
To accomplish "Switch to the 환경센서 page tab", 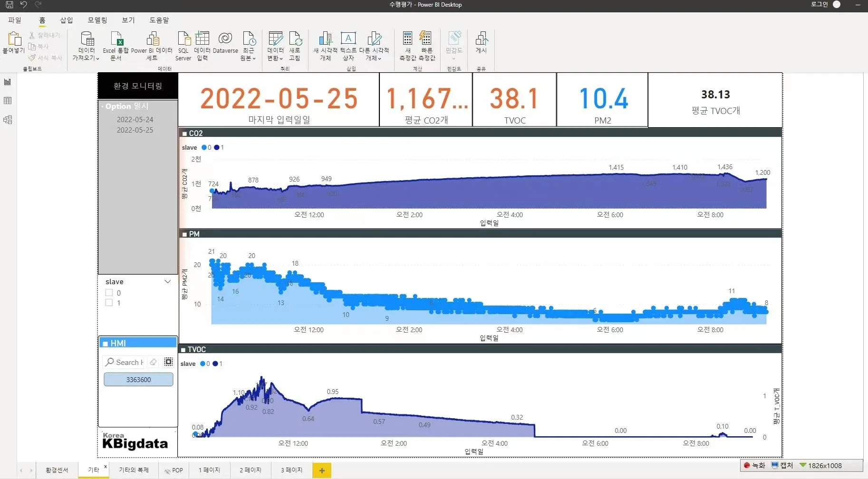I will pyautogui.click(x=57, y=470).
